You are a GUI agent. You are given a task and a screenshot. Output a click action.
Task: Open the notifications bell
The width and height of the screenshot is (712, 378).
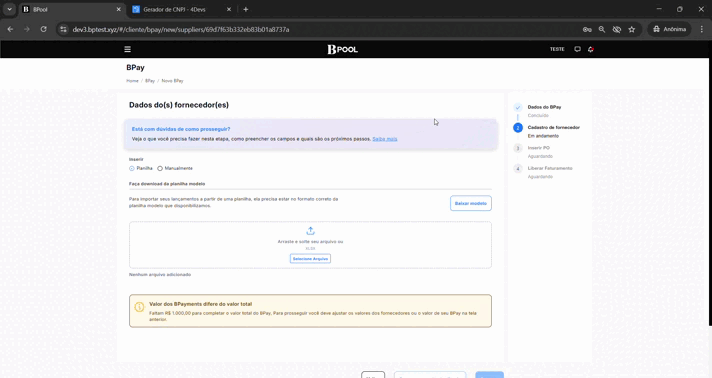click(590, 49)
